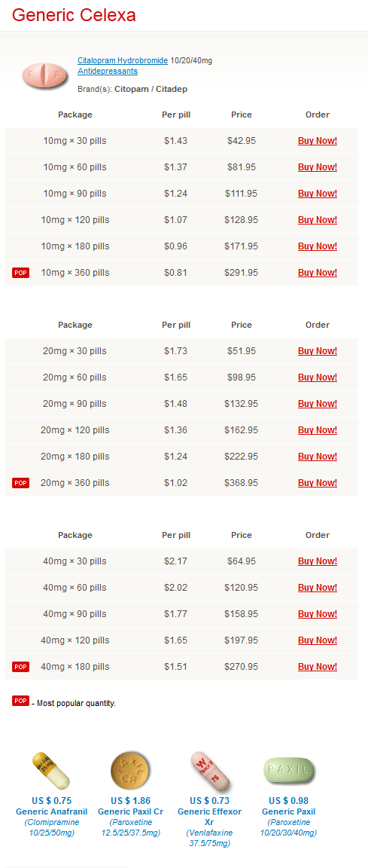Open the Citalopram Hydrobromide link
This screenshot has width=368, height=868.
point(123,60)
